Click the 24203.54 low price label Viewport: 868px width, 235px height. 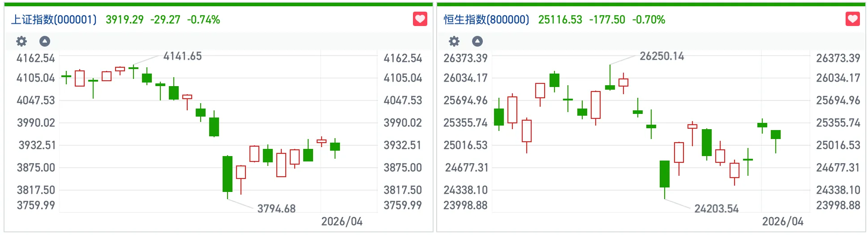[716, 209]
